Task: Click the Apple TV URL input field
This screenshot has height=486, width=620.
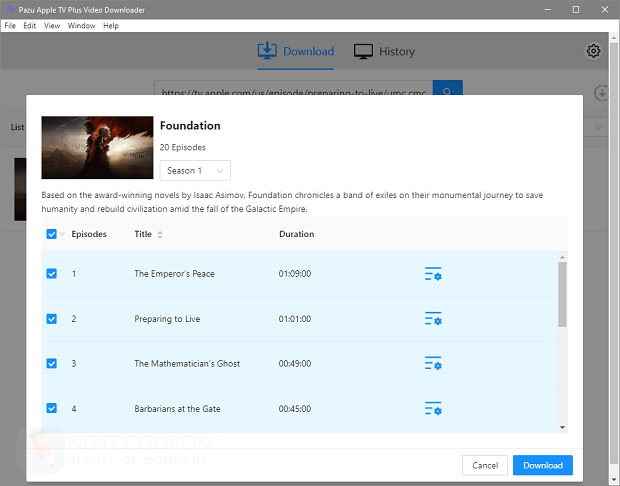Action: tap(293, 90)
